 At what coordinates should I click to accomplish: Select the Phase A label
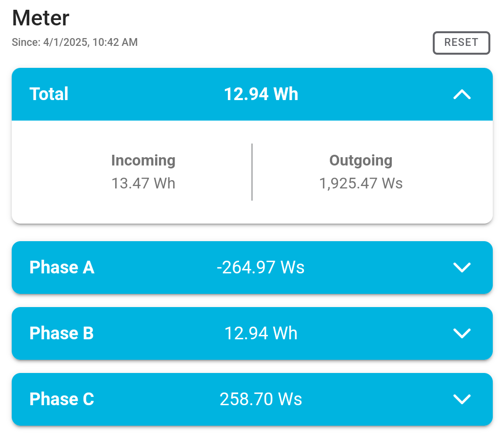[61, 268]
